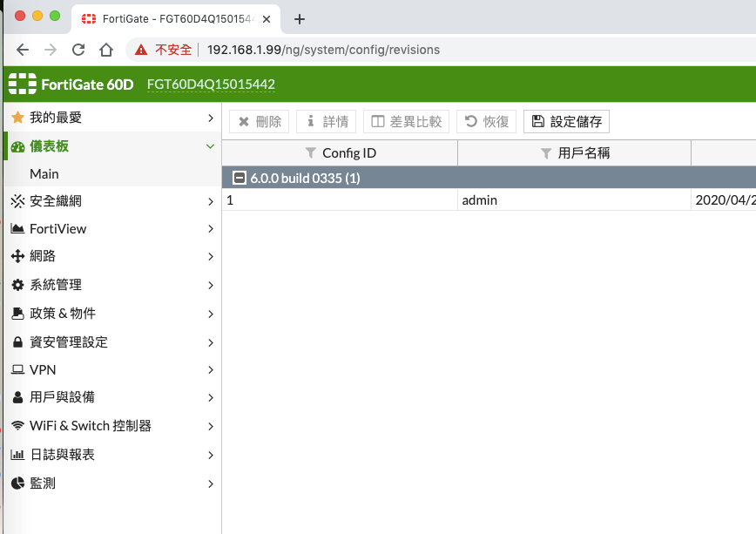Expand the 我的最愛 menu chevron
756x534 pixels.
point(210,118)
